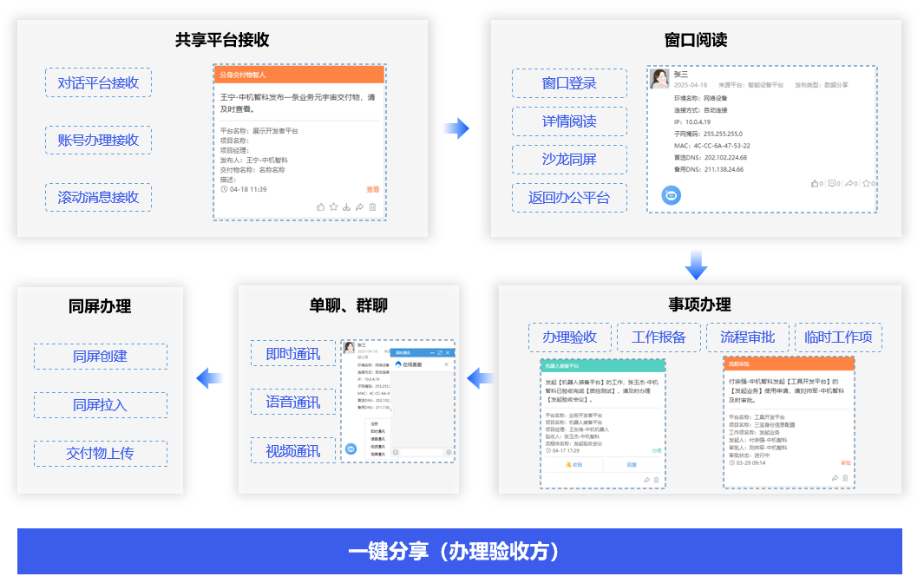Select the 沙龙同屏 option
This screenshot has width=924, height=583.
[x=569, y=160]
